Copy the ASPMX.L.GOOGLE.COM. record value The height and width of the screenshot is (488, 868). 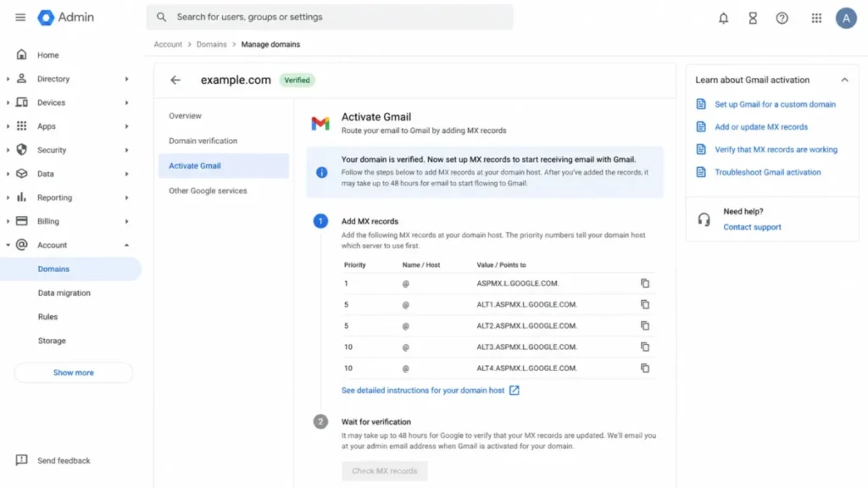tap(645, 283)
